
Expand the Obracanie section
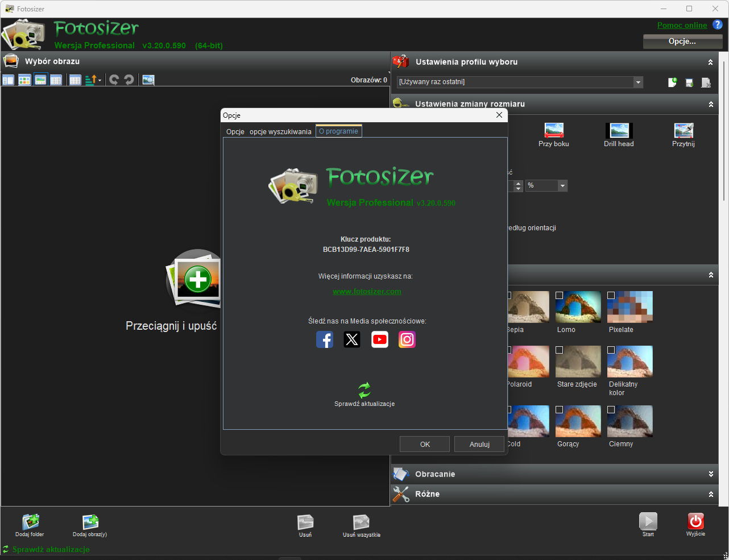click(x=710, y=474)
